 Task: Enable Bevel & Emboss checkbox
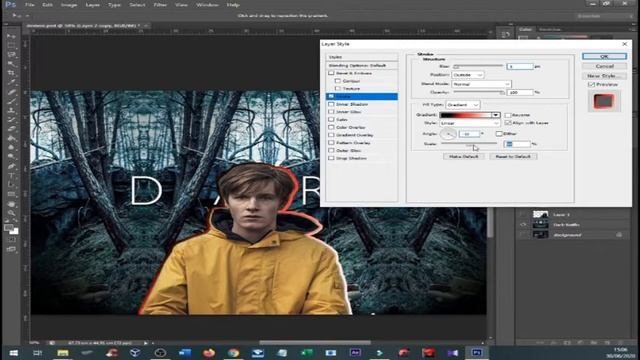click(331, 73)
